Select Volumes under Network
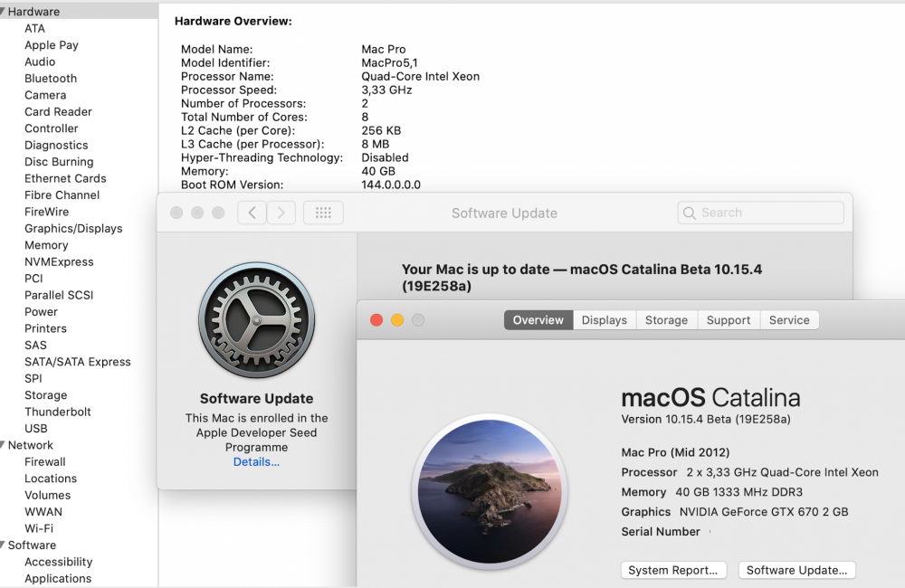The width and height of the screenshot is (905, 588). click(47, 495)
